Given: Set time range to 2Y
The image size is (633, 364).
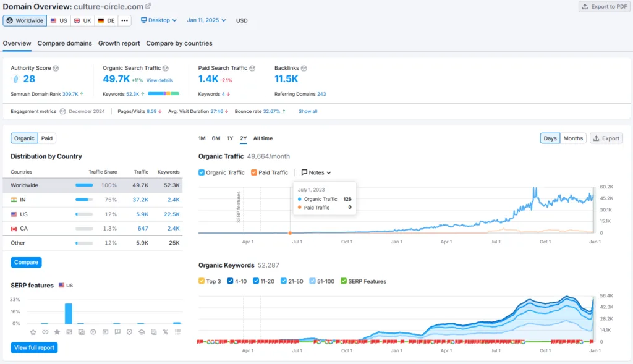Looking at the screenshot, I should [x=244, y=138].
